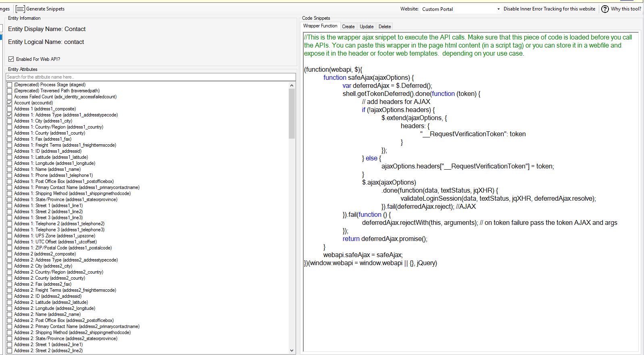Click the attribute list vertical scrollbar thumb

tap(292, 114)
